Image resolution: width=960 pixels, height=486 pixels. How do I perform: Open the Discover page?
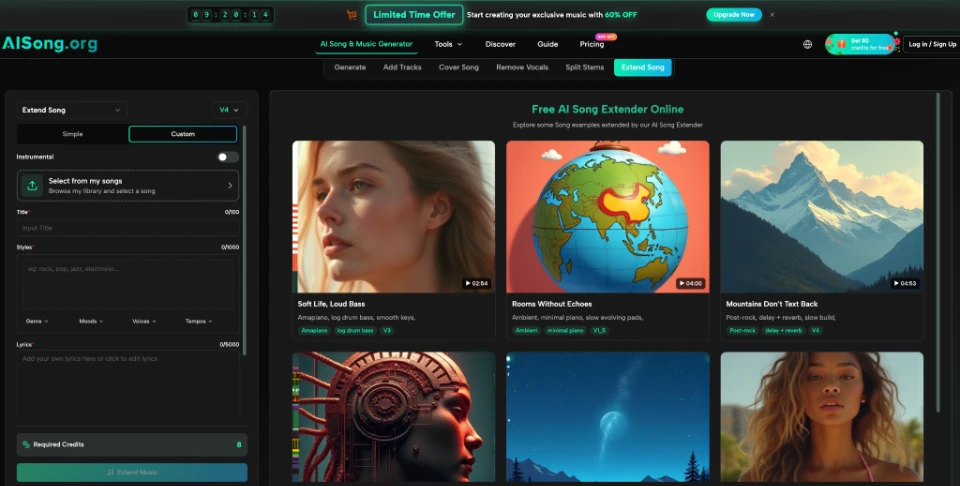point(500,44)
